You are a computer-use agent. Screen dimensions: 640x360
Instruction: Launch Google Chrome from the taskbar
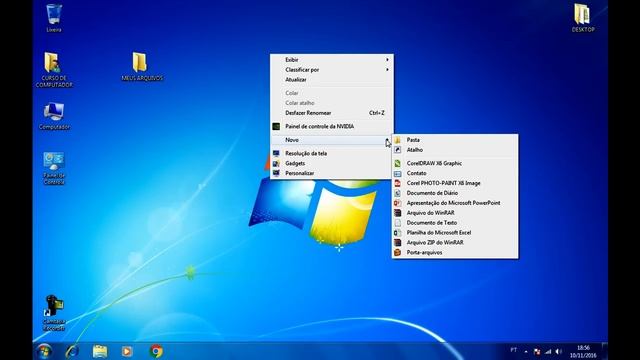click(x=156, y=351)
